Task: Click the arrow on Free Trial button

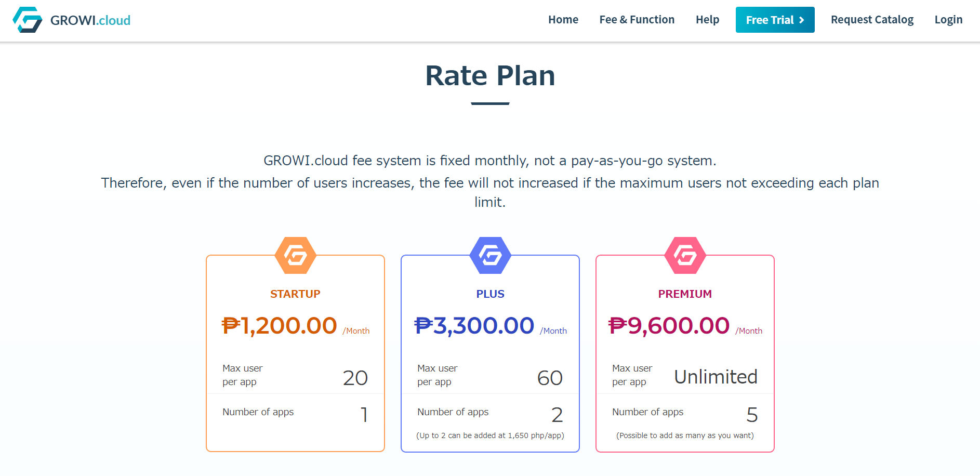Action: coord(802,20)
